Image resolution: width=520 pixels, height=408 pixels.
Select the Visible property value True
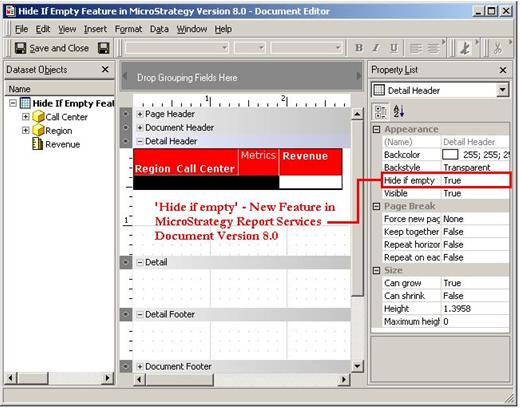coord(475,194)
